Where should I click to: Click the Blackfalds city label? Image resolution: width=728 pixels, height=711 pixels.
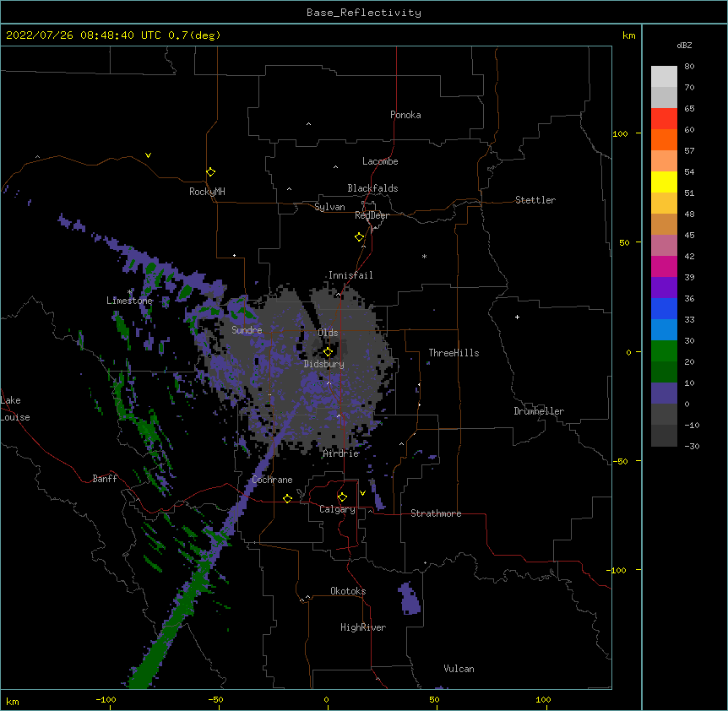tap(372, 188)
